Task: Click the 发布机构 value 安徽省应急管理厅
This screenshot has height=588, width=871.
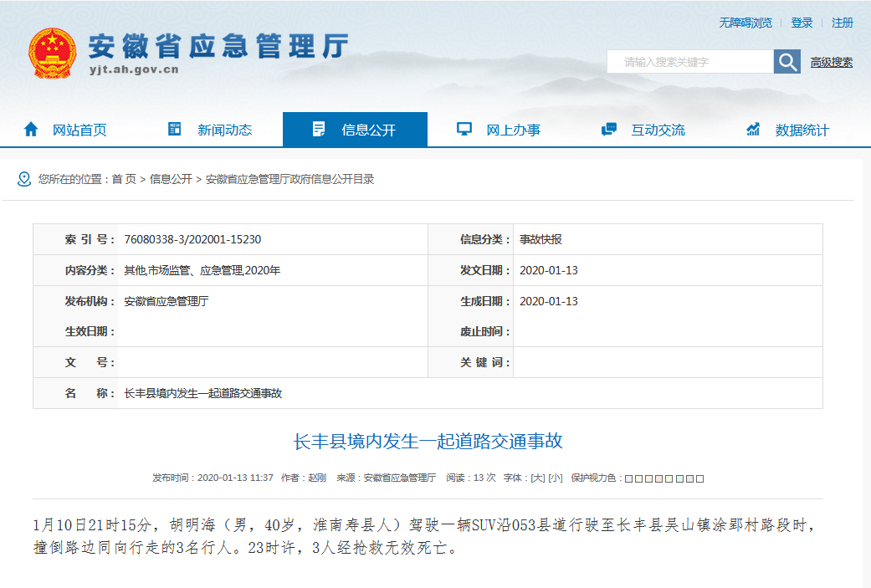Action: 167,301
